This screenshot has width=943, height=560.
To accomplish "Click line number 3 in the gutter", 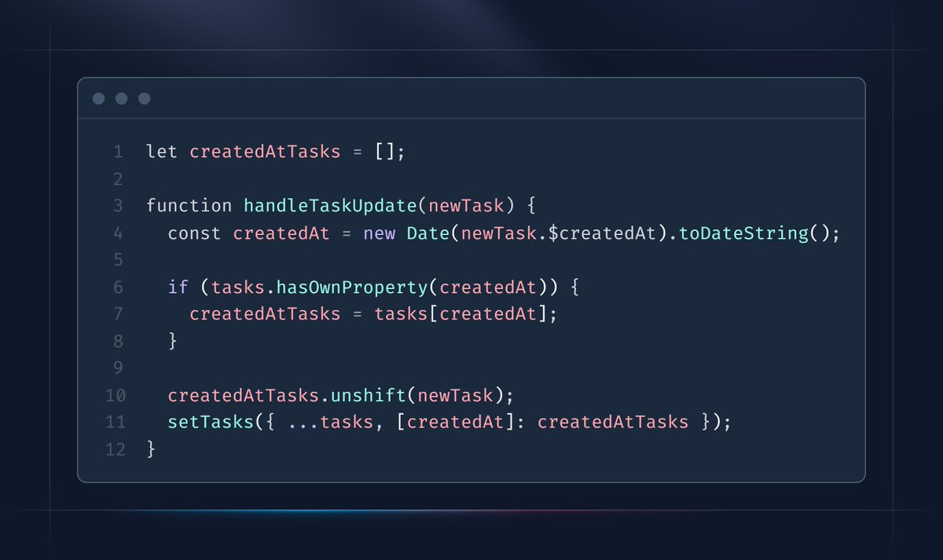I will point(119,206).
